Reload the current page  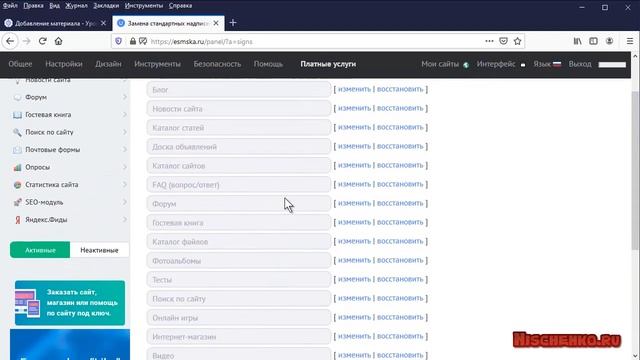tap(42, 41)
